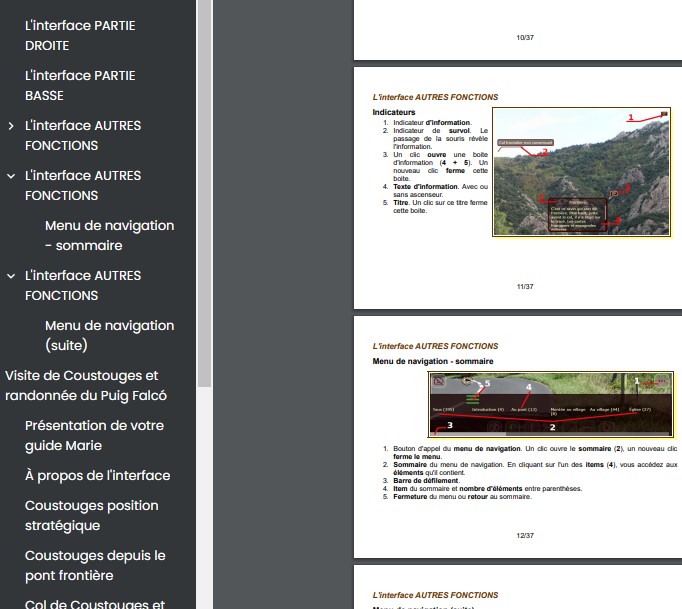
Task: Select outline entry À propos de l'interface
Action: (x=97, y=475)
